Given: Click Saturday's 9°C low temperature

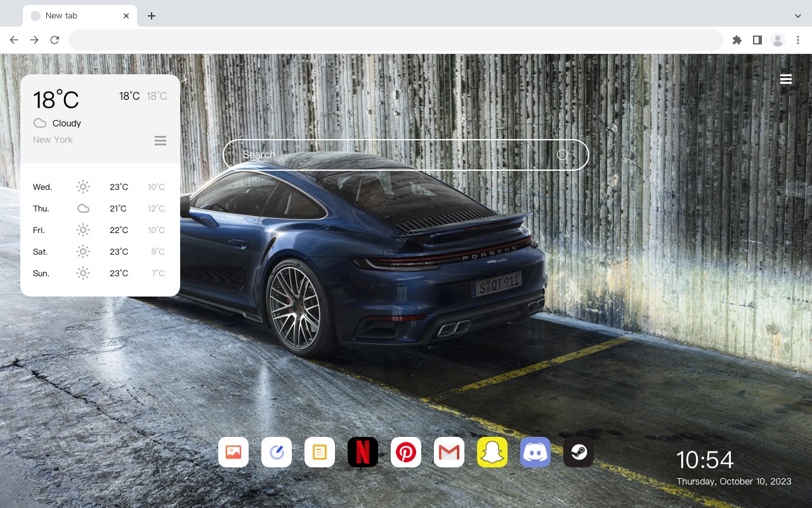Looking at the screenshot, I should point(158,251).
